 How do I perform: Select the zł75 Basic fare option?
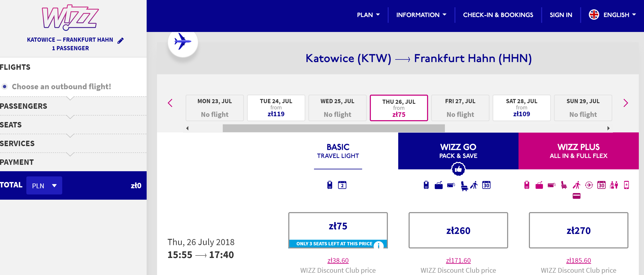[x=338, y=226]
